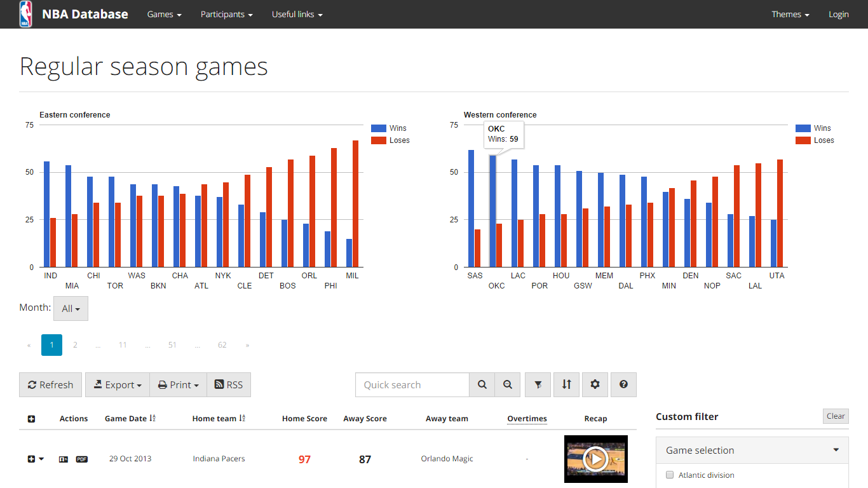
Task: Open table settings gear icon
Action: [x=595, y=384]
